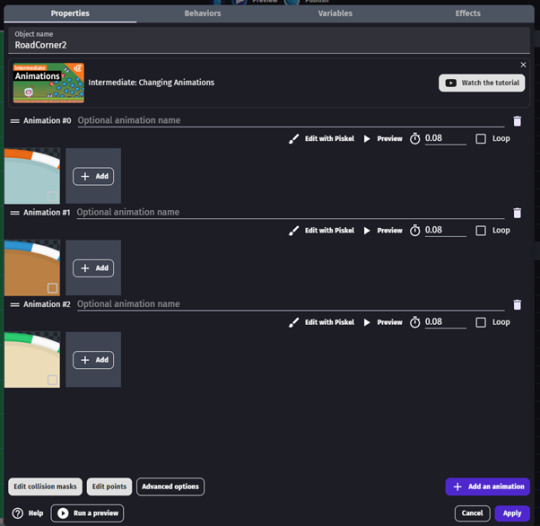The height and width of the screenshot is (526, 540).
Task: Click Add an animation button
Action: [x=487, y=487]
